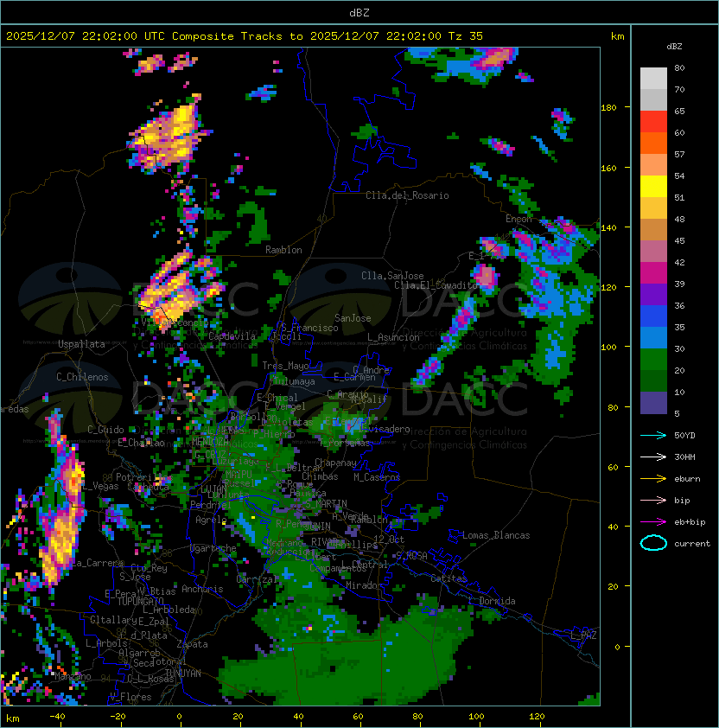Click the Composite Tracks timestamp header line
The image size is (719, 728).
[245, 36]
